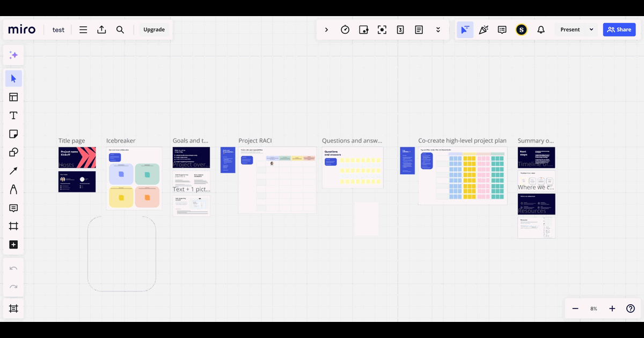The height and width of the screenshot is (338, 644).
Task: Click the Undo arrow
Action: (13, 268)
